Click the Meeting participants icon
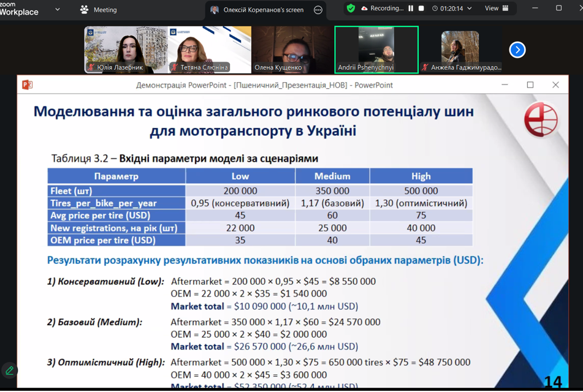 (x=85, y=10)
